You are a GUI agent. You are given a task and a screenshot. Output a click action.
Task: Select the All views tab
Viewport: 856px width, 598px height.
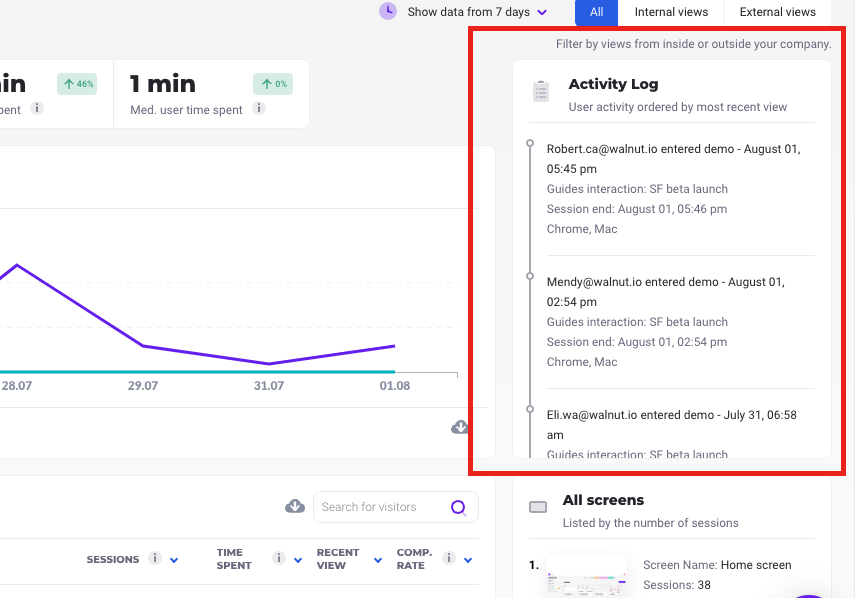pos(596,12)
